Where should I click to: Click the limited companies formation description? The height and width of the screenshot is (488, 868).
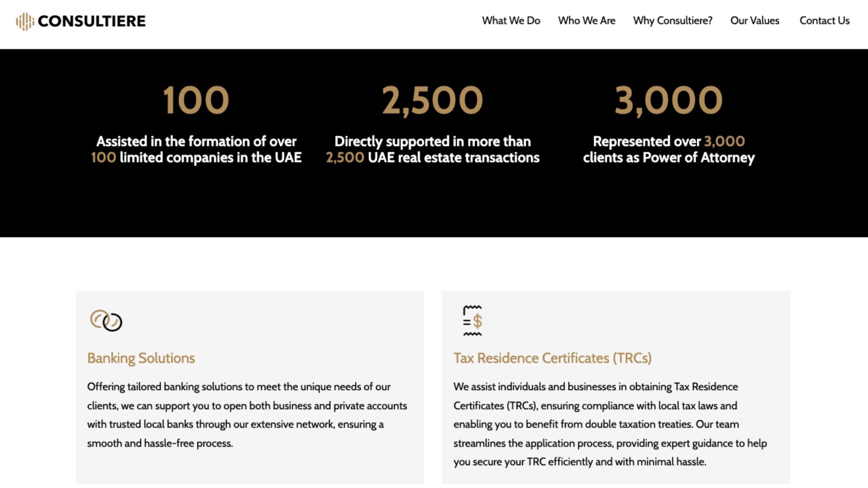pyautogui.click(x=196, y=150)
